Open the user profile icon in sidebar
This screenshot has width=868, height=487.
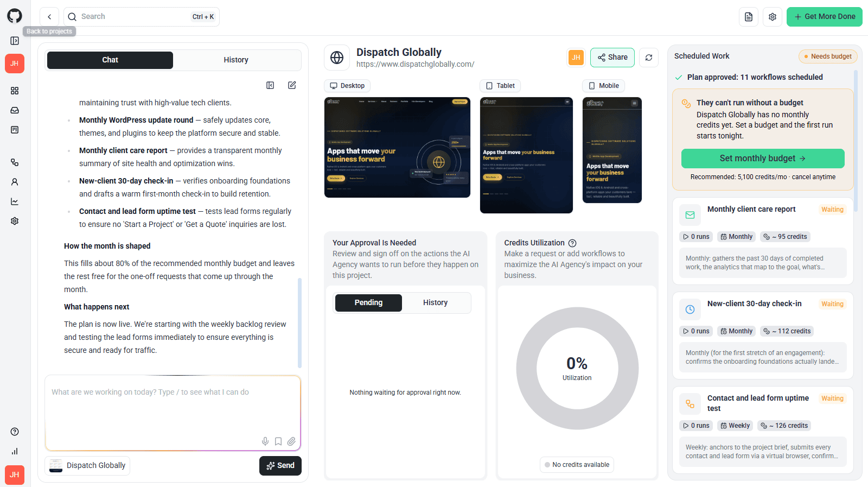tap(15, 182)
